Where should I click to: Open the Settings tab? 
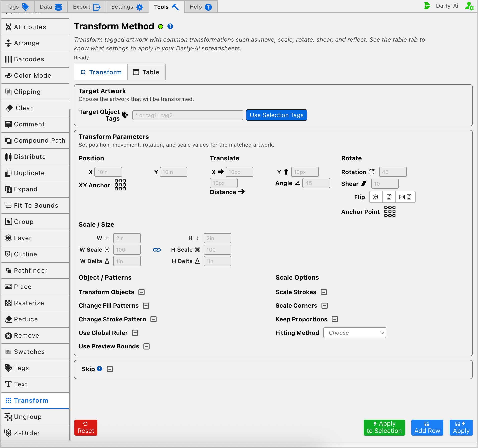point(127,7)
